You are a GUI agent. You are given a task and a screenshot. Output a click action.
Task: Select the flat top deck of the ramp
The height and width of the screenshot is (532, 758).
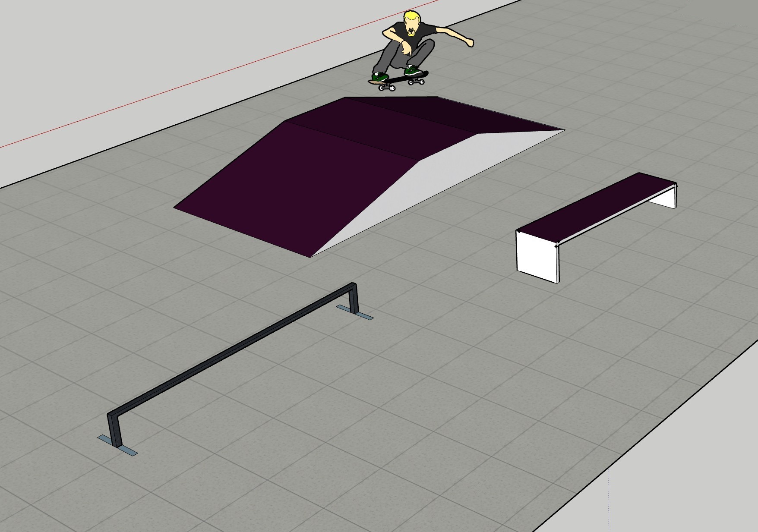[380, 129]
